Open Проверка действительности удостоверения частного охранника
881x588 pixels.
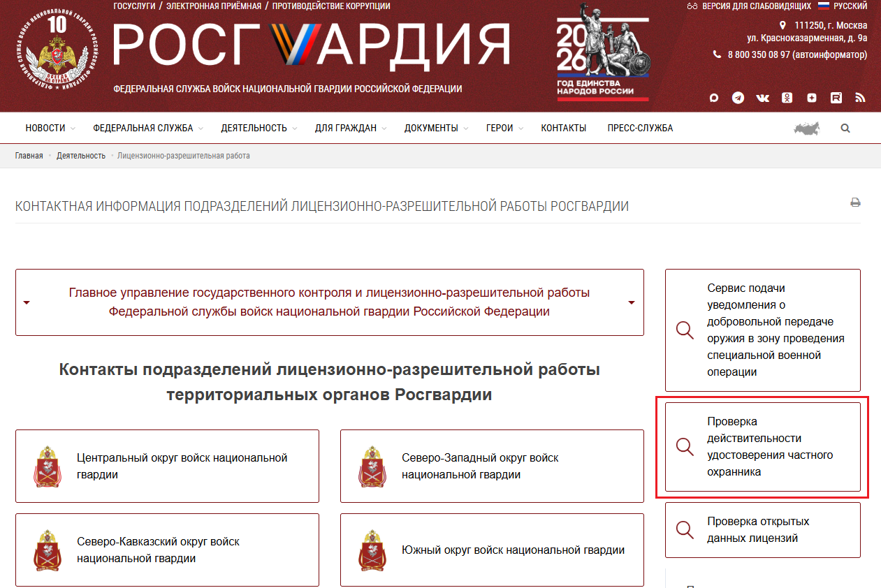[762, 447]
